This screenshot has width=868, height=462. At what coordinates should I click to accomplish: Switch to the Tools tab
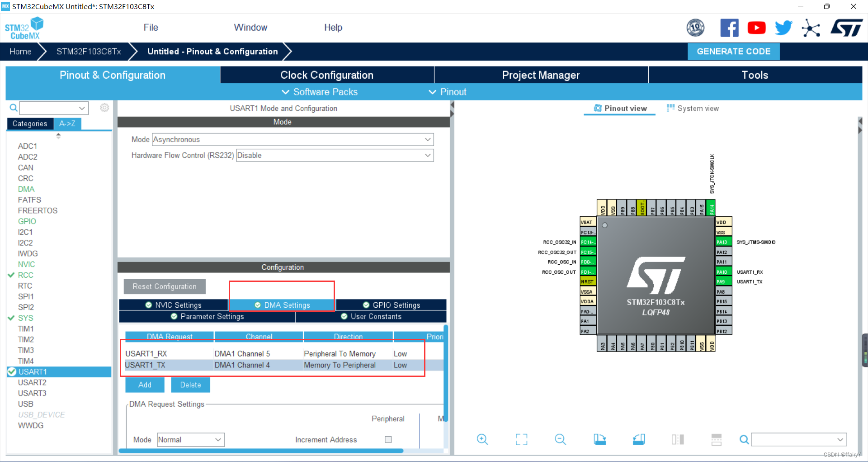point(755,75)
